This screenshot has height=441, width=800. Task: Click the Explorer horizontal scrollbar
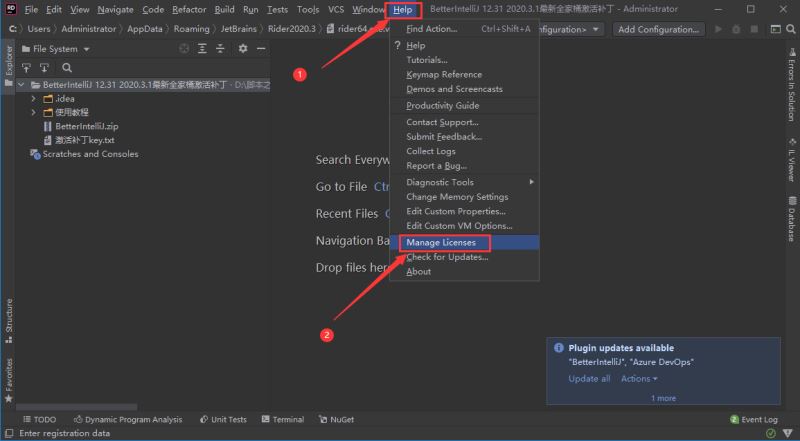(x=77, y=407)
